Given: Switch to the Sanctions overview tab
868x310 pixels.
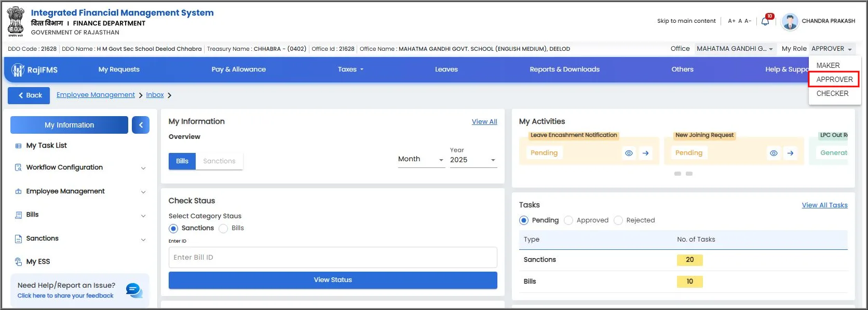Looking at the screenshot, I should 219,161.
